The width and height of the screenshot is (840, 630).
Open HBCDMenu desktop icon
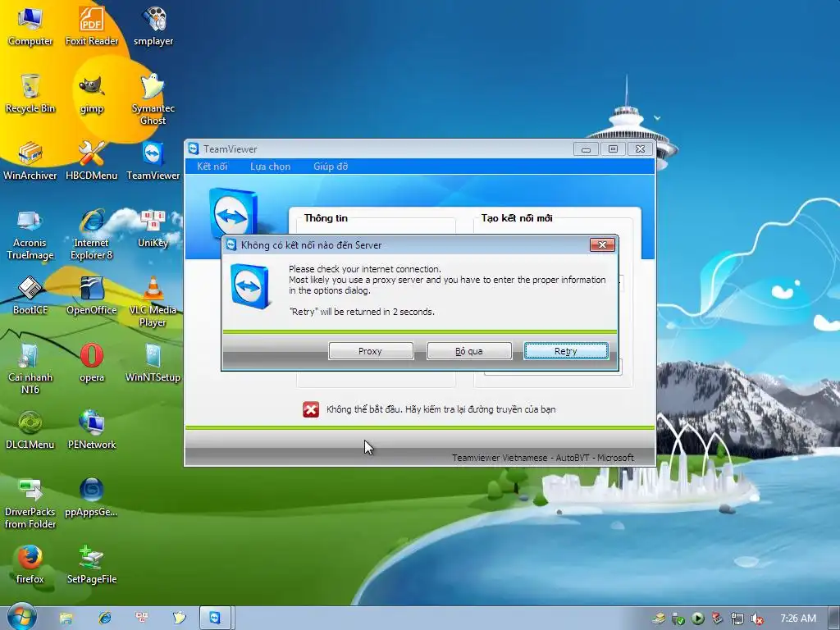click(x=92, y=161)
